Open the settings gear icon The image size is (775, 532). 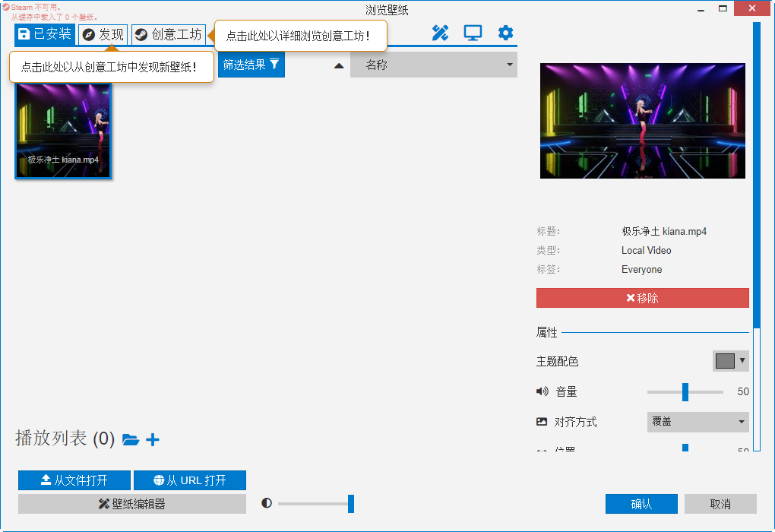coord(505,33)
